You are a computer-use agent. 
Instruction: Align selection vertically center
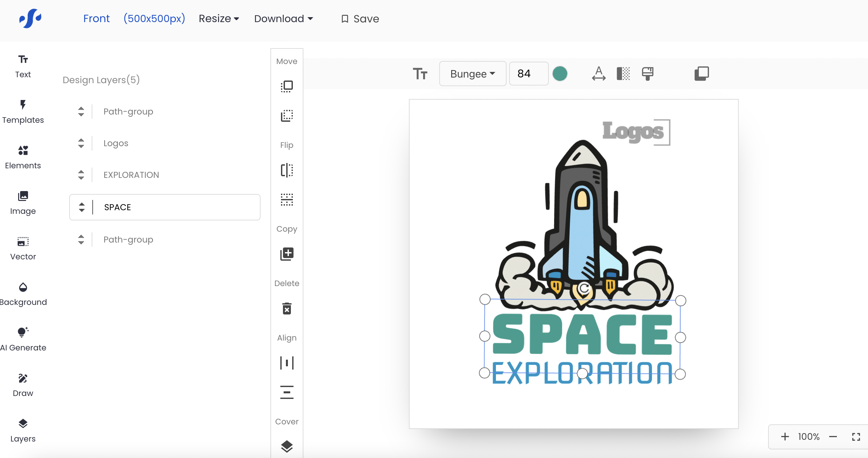point(287,392)
